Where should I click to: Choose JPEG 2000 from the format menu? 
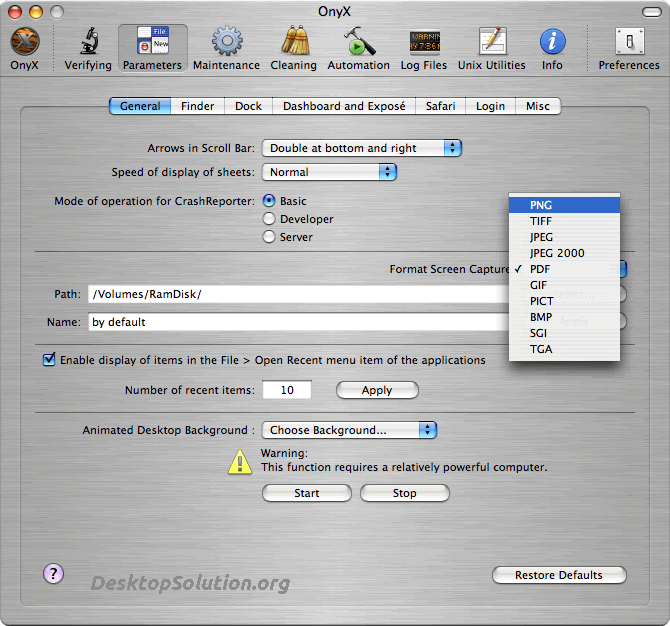tap(557, 253)
